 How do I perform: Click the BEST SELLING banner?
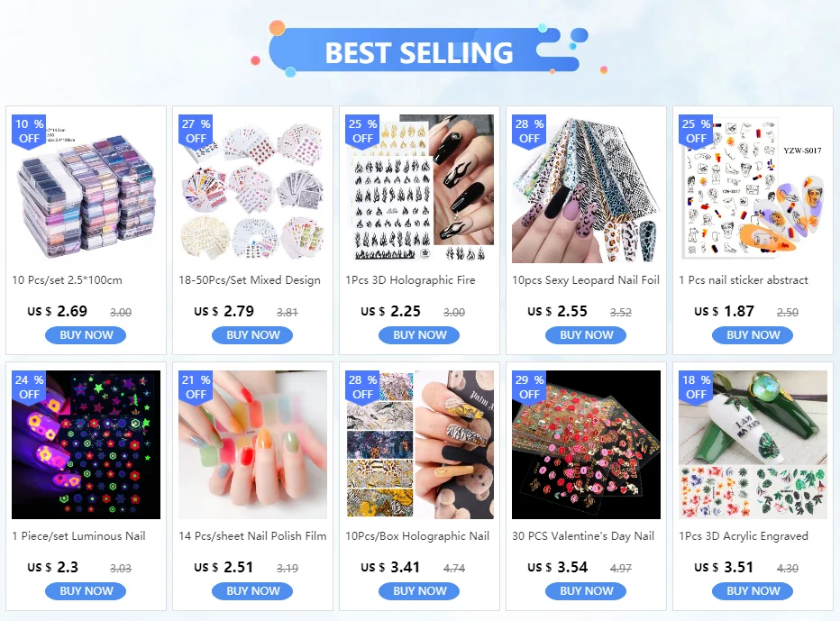[419, 50]
